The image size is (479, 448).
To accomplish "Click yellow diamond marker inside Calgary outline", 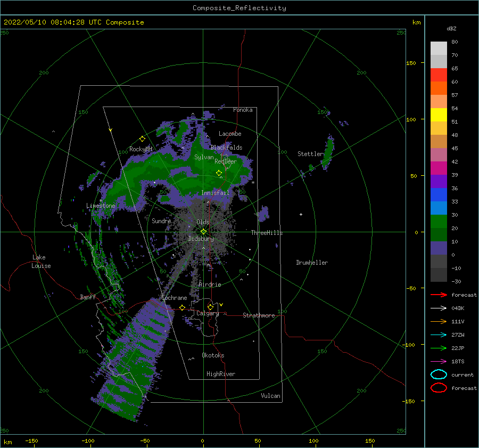I will point(210,307).
